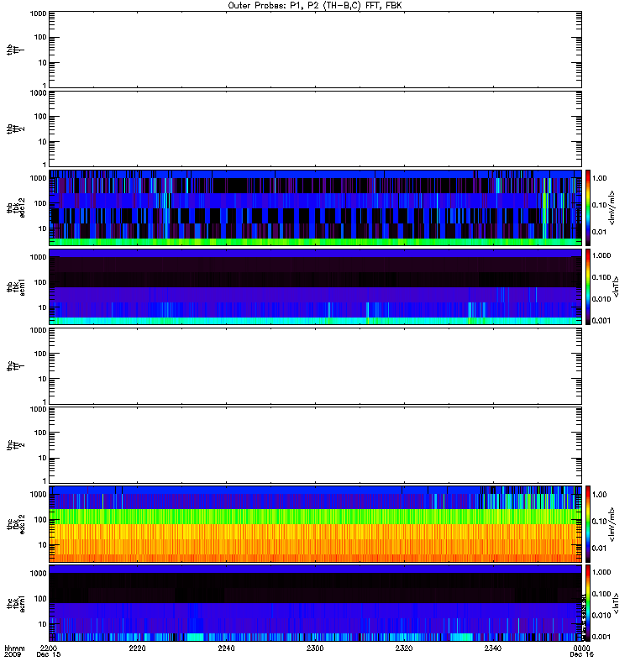Click the thc scm1 nT color bar

pyautogui.click(x=588, y=603)
